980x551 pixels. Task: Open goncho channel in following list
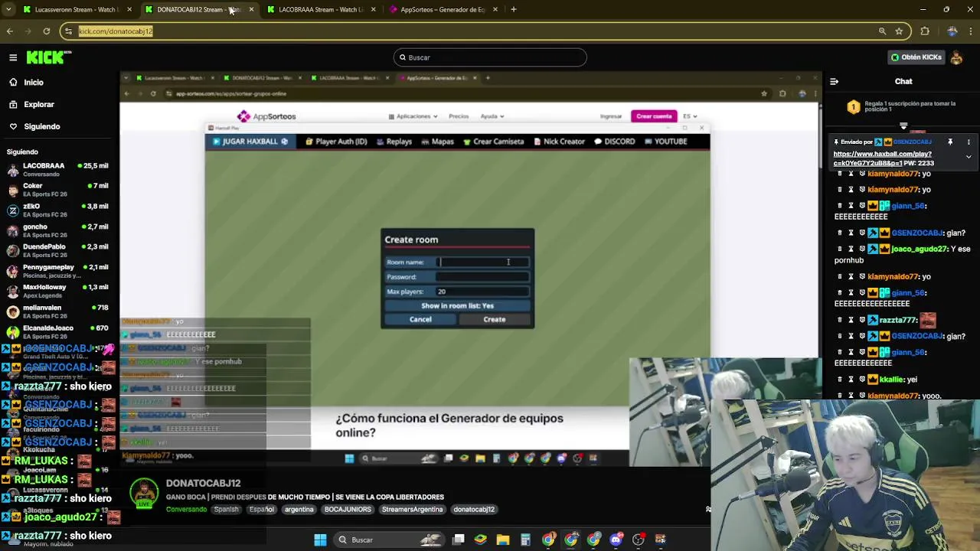(57, 230)
